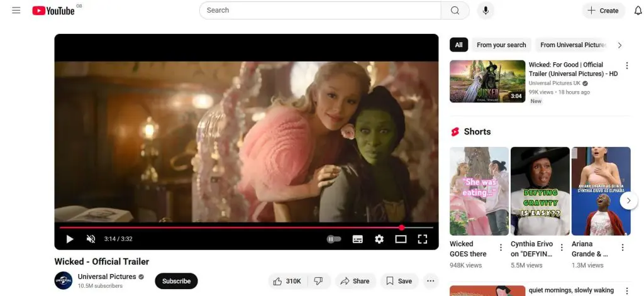
Task: Enter fullscreen mode
Action: click(x=423, y=239)
